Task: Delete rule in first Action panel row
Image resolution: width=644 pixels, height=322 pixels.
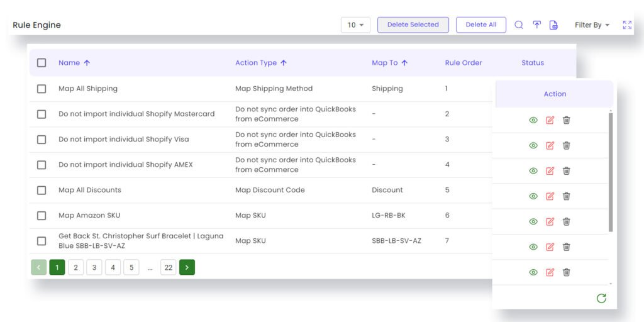Action: coord(567,120)
